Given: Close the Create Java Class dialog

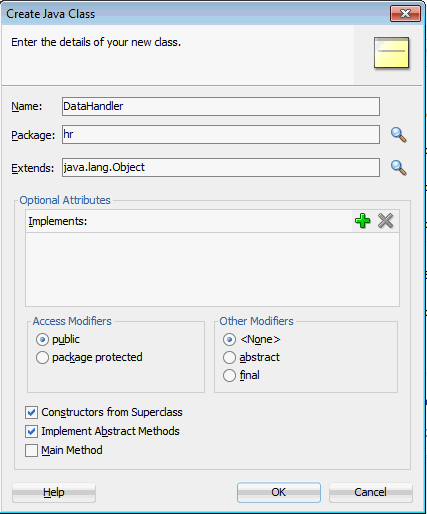Looking at the screenshot, I should pyautogui.click(x=405, y=14).
